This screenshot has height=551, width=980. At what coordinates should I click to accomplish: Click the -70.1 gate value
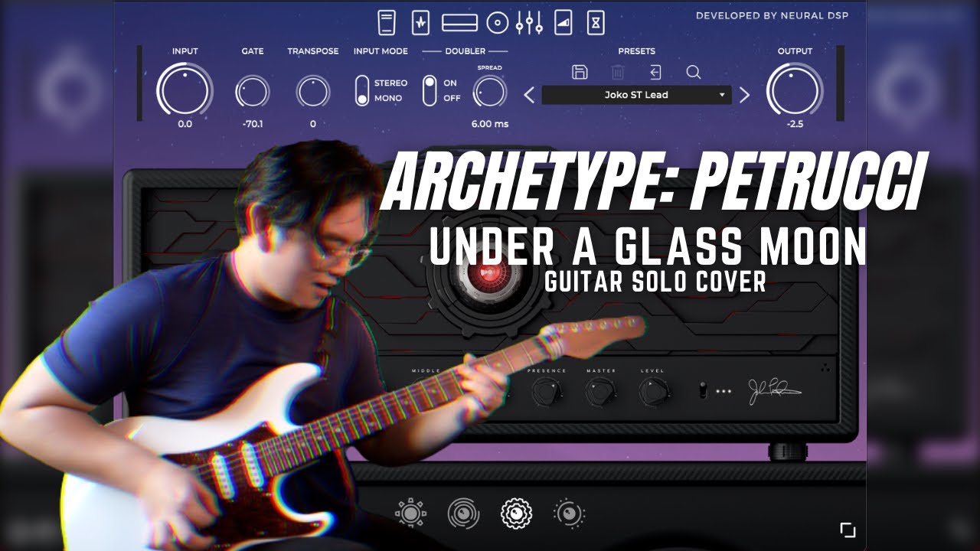252,124
